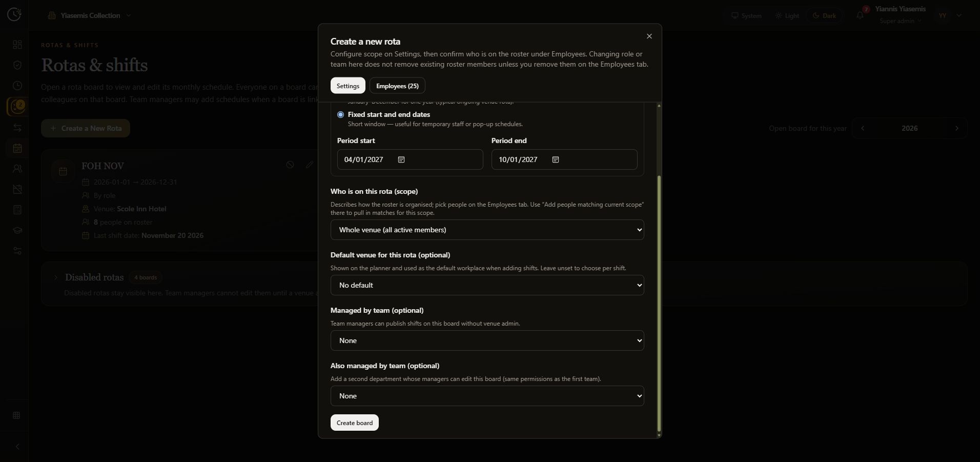The image size is (980, 462).
Task: Open the sidebar item with badge 2
Action: click(x=17, y=107)
